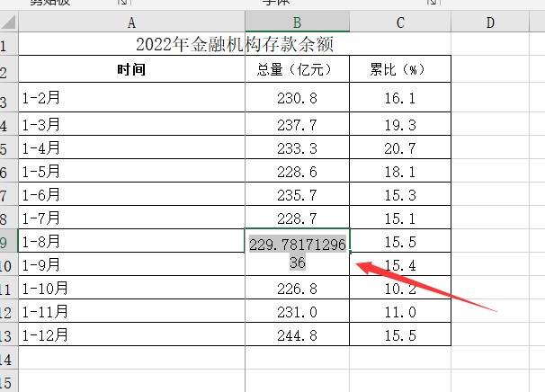Select row 1 header
The width and height of the screenshot is (545, 392).
(9, 44)
